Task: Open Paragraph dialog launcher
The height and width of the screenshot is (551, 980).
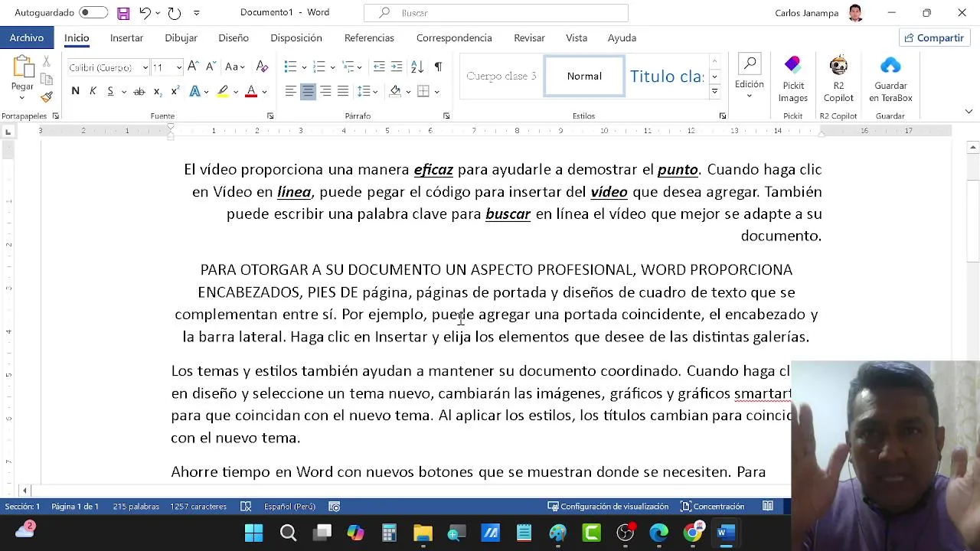Action: tap(446, 116)
